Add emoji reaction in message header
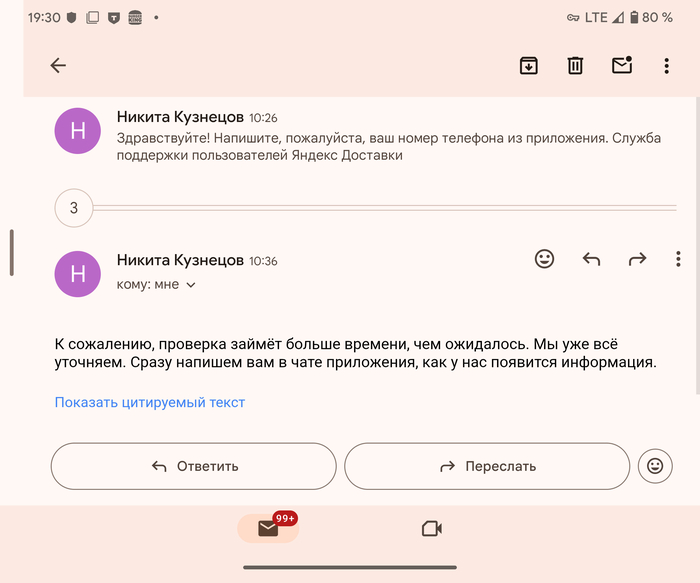This screenshot has width=700, height=583. pyautogui.click(x=544, y=259)
